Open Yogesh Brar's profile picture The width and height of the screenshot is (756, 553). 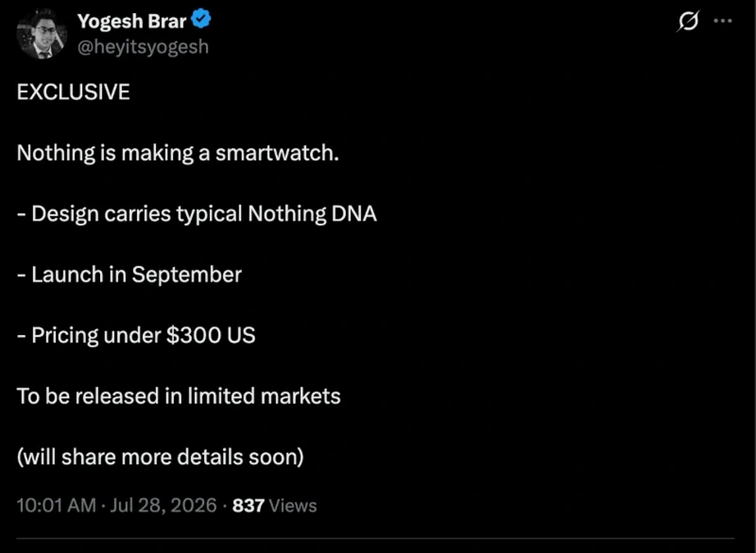(x=42, y=34)
